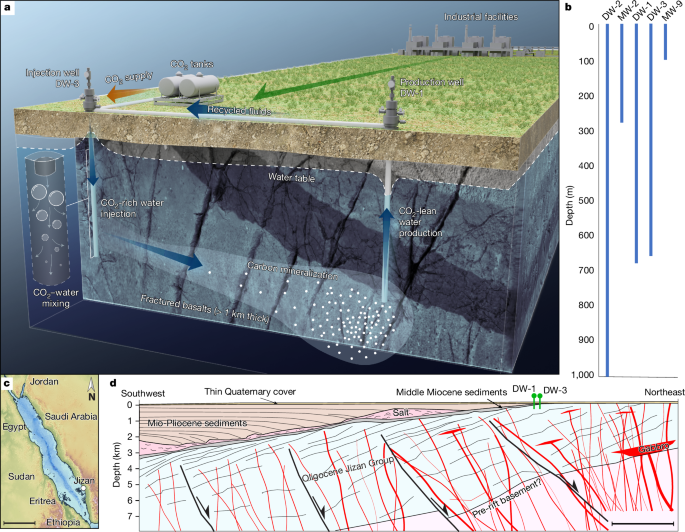Click the Thin Quaternary cover label

click(x=218, y=392)
